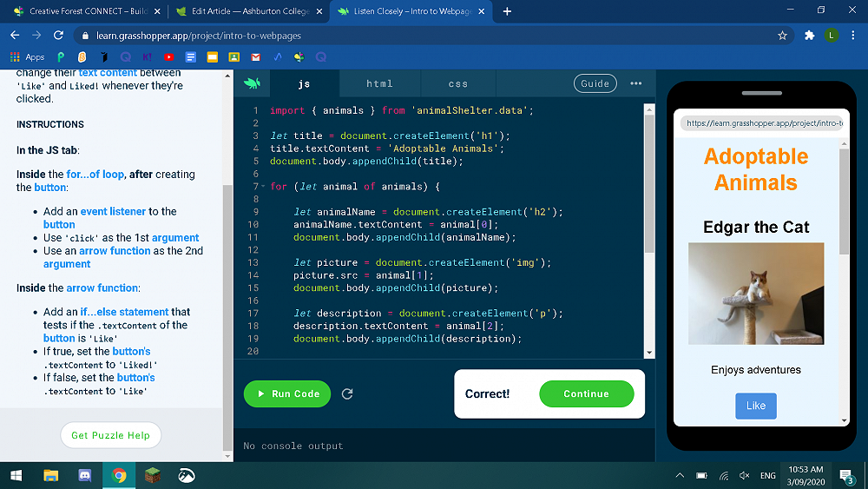Open the event listener link in instructions
Viewport: 868px width, 489px height.
[114, 211]
